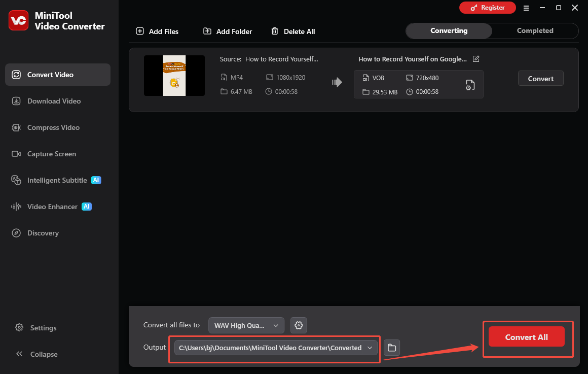Viewport: 588px width, 374px height.
Task: Click the video thumbnail preview
Action: [x=174, y=76]
